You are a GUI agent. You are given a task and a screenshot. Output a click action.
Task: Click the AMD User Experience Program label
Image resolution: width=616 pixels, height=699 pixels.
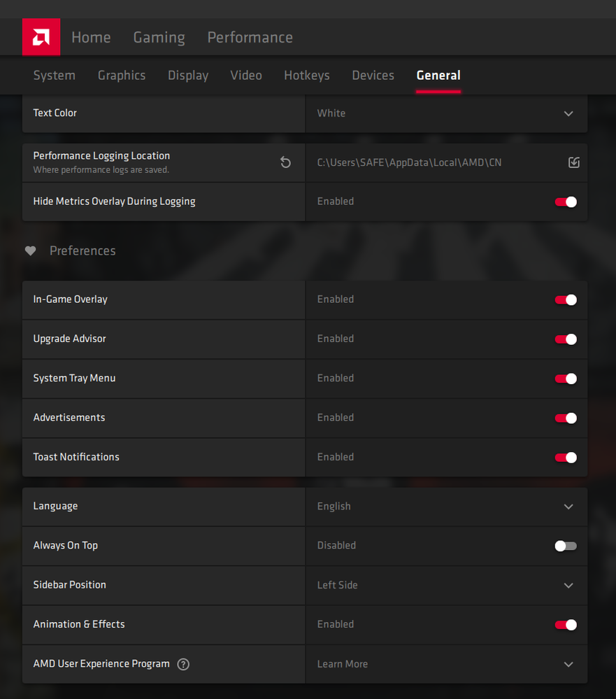click(x=101, y=664)
